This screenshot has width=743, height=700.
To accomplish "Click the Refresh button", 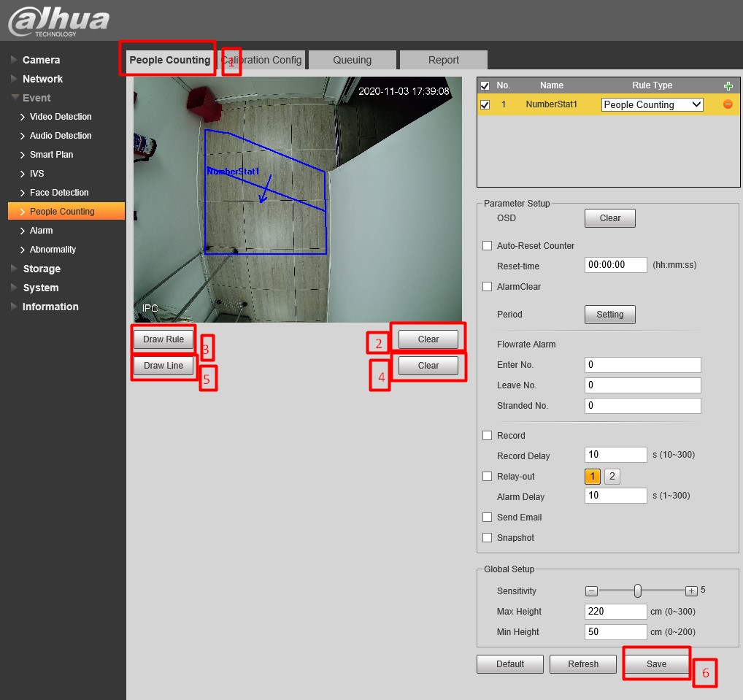I will pos(583,664).
